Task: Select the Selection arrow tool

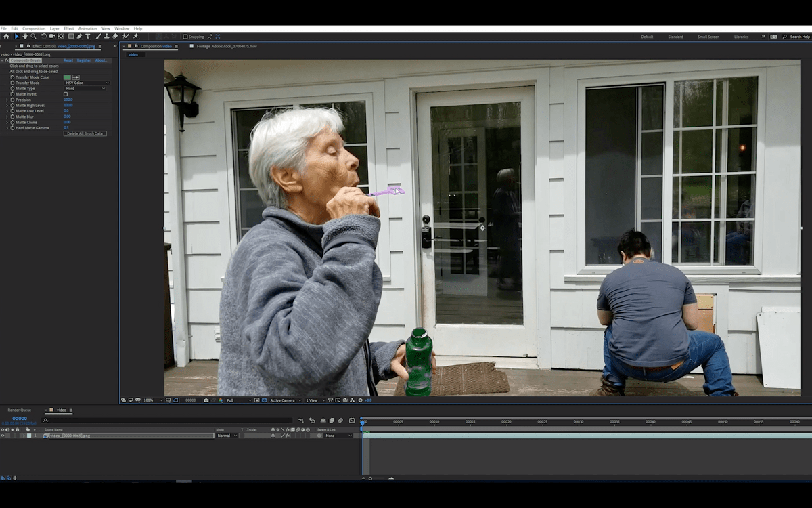Action: tap(17, 37)
